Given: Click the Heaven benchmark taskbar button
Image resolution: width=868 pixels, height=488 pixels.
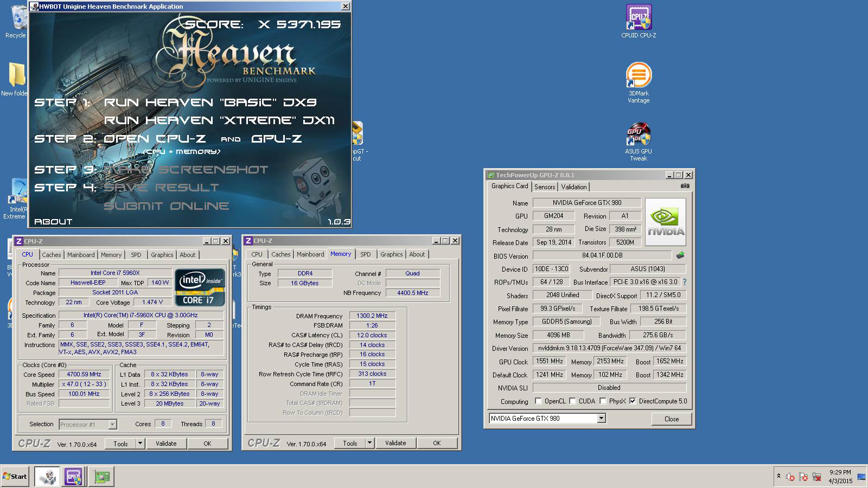Looking at the screenshot, I should point(47,477).
